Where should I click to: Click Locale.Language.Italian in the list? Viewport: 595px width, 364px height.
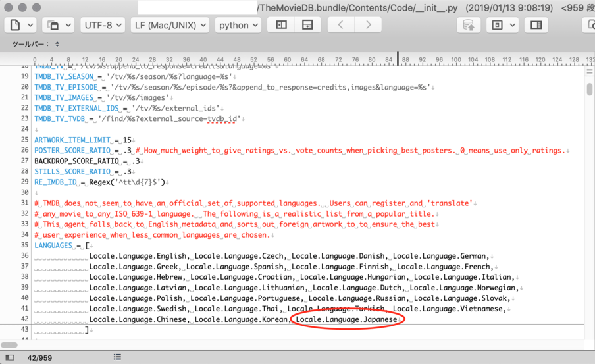click(463, 277)
